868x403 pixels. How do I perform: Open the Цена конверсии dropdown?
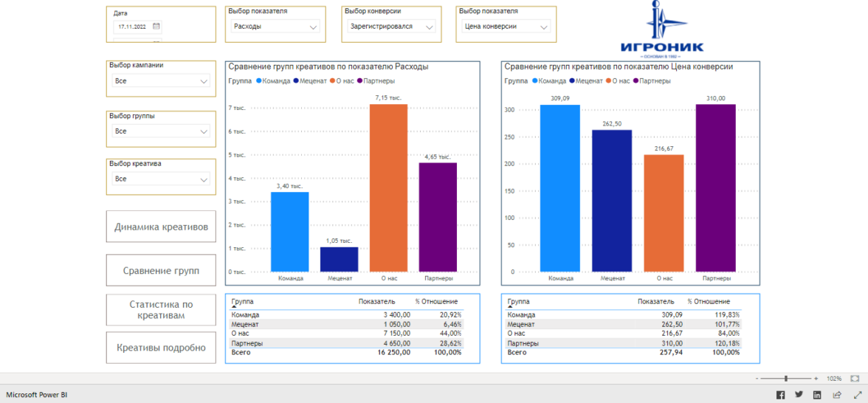[x=505, y=27]
